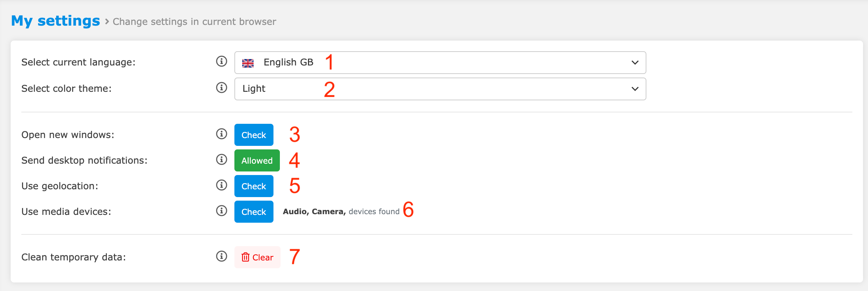The width and height of the screenshot is (868, 291).
Task: Open the geolocation info tooltip
Action: point(221,185)
